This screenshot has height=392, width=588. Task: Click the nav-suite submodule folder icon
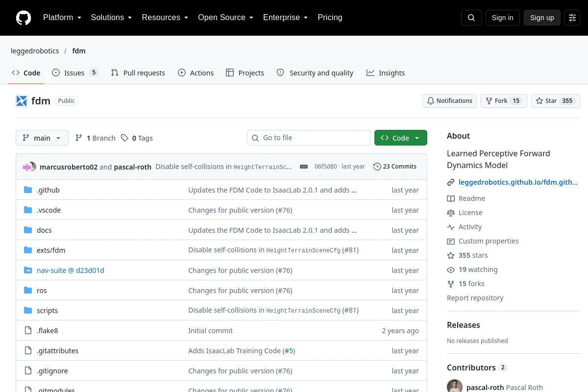28,270
